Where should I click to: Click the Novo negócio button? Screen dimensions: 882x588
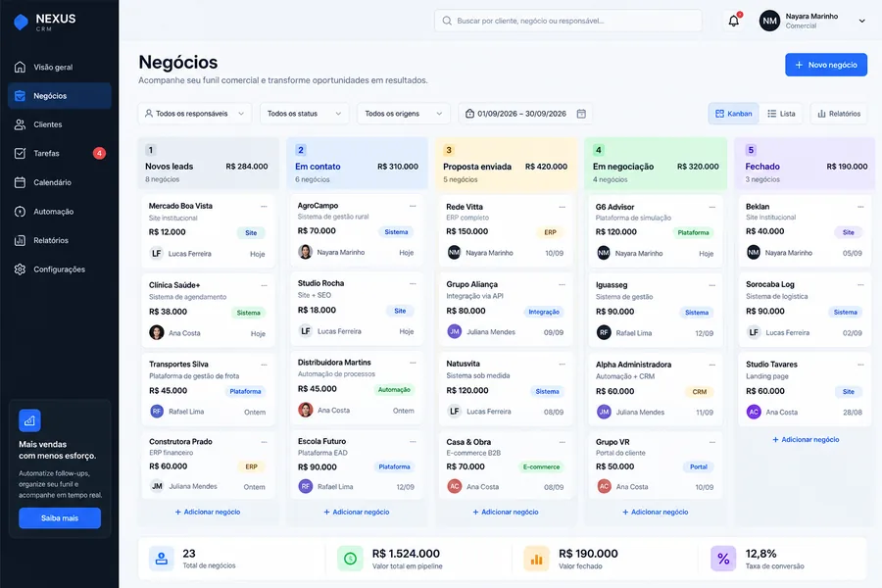coord(826,65)
